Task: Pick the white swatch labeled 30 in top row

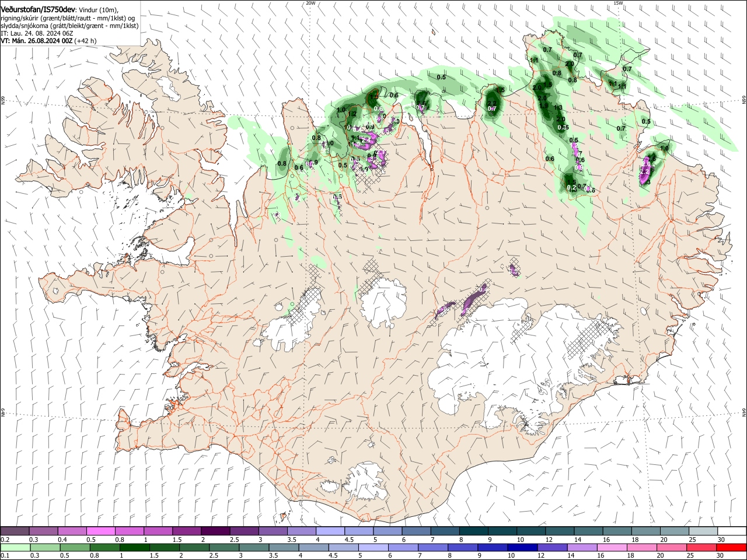Action: [x=732, y=531]
